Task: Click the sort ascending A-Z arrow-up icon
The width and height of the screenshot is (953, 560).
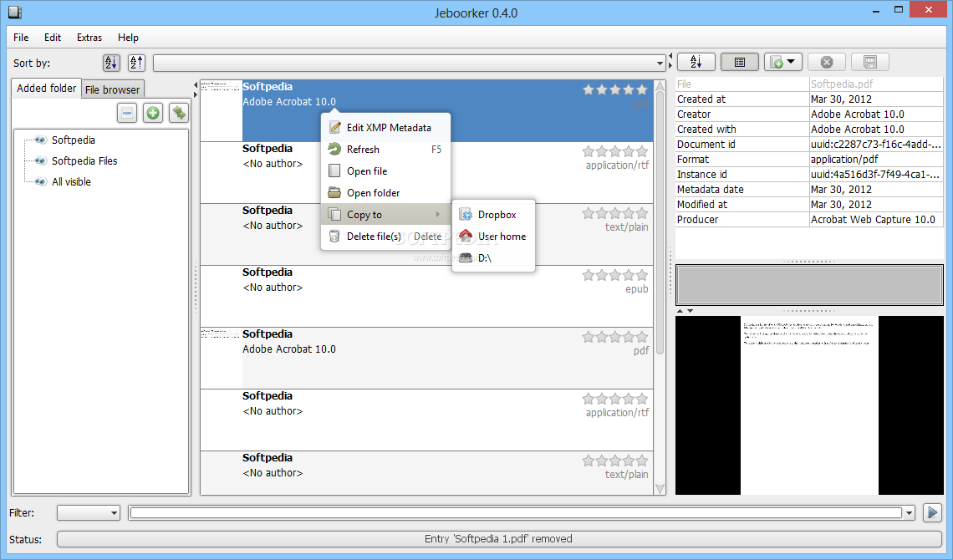Action: 137,63
